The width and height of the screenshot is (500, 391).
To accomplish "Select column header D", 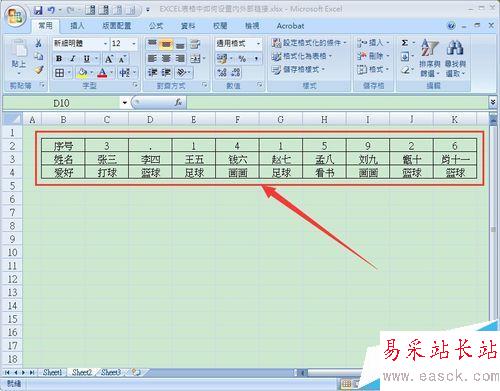I will click(150, 119).
